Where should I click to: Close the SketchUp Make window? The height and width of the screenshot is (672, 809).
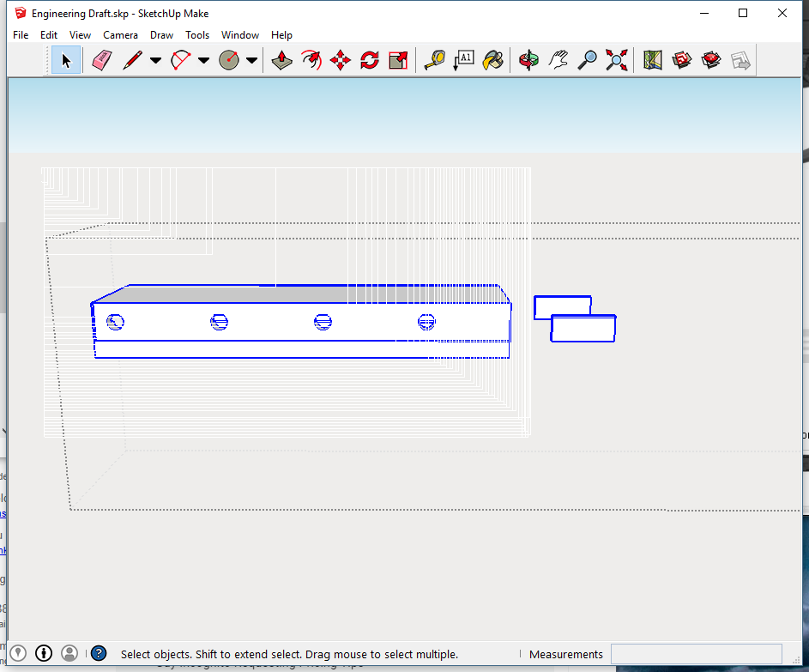point(782,14)
